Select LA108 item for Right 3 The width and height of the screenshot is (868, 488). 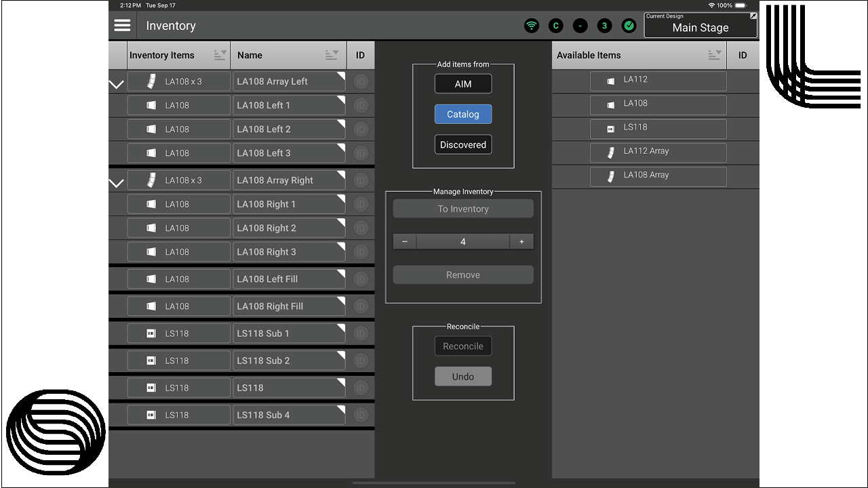coord(179,251)
